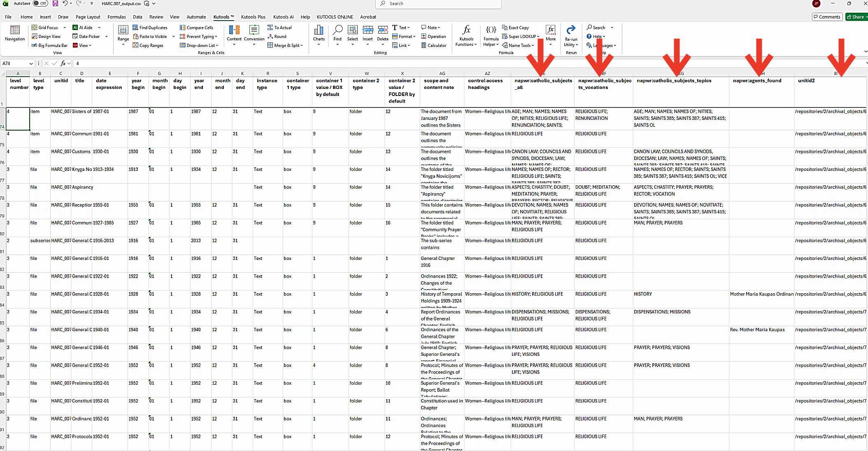868x451 pixels.
Task: Open the Formulas ribbon tab
Action: coord(116,17)
